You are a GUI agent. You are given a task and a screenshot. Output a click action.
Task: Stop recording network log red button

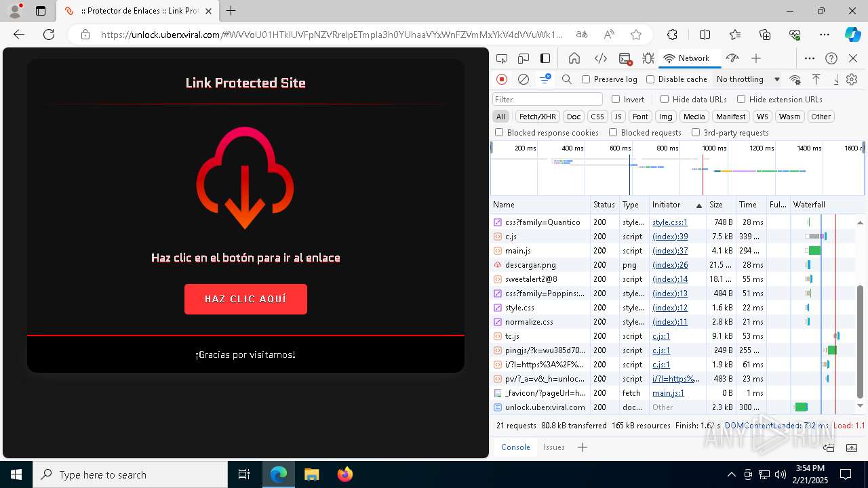point(502,79)
